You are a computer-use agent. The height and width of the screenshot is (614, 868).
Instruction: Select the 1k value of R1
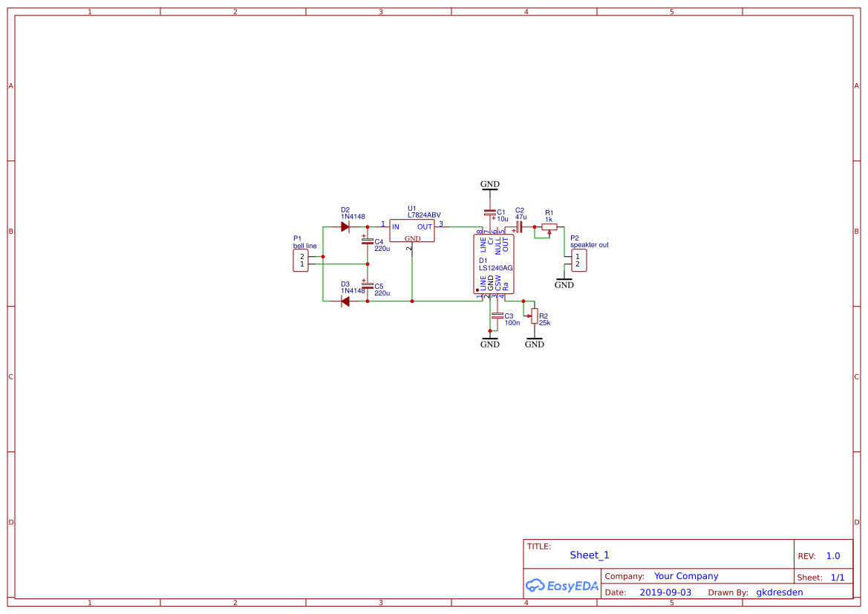[x=549, y=220]
